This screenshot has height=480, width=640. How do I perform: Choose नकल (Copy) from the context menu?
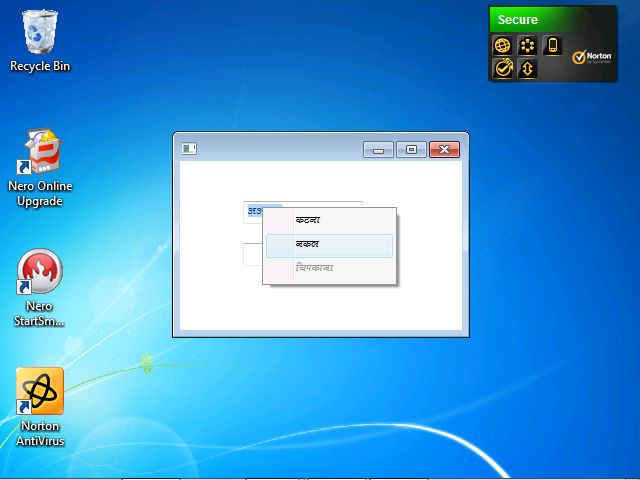(x=329, y=246)
